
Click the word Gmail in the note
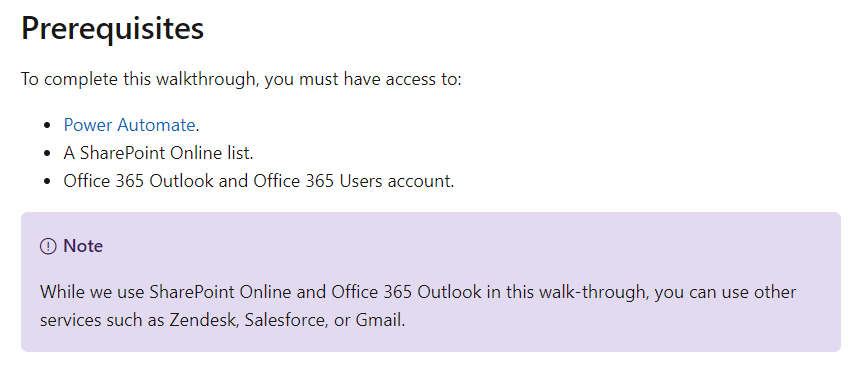[379, 320]
